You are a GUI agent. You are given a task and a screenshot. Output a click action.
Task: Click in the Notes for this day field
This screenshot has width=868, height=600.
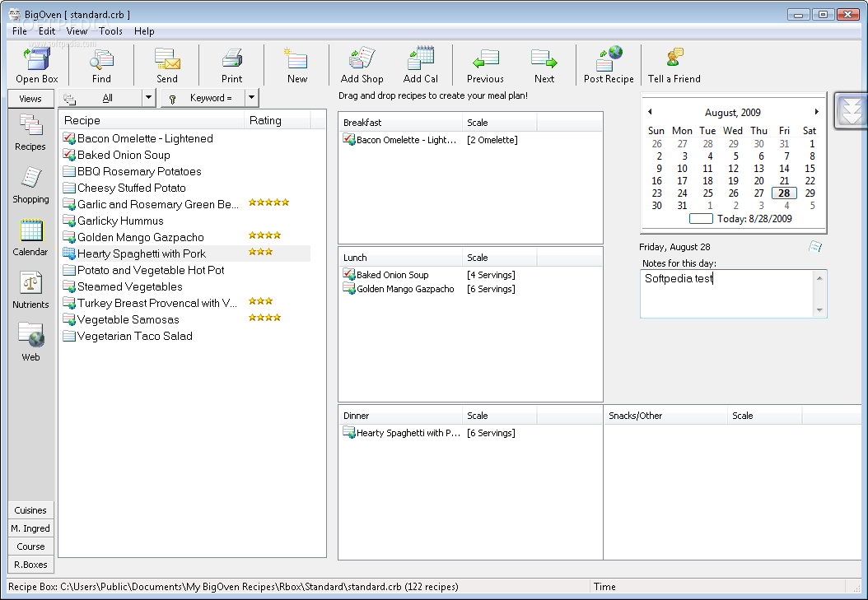726,294
